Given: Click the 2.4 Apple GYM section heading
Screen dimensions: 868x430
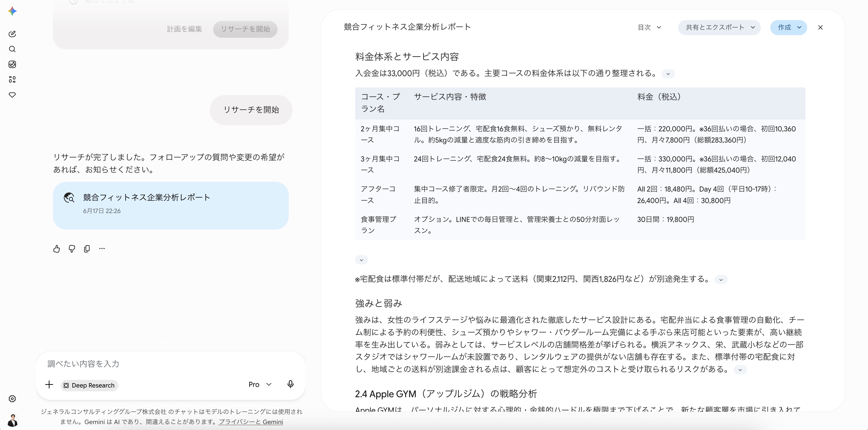Looking at the screenshot, I should (x=446, y=394).
